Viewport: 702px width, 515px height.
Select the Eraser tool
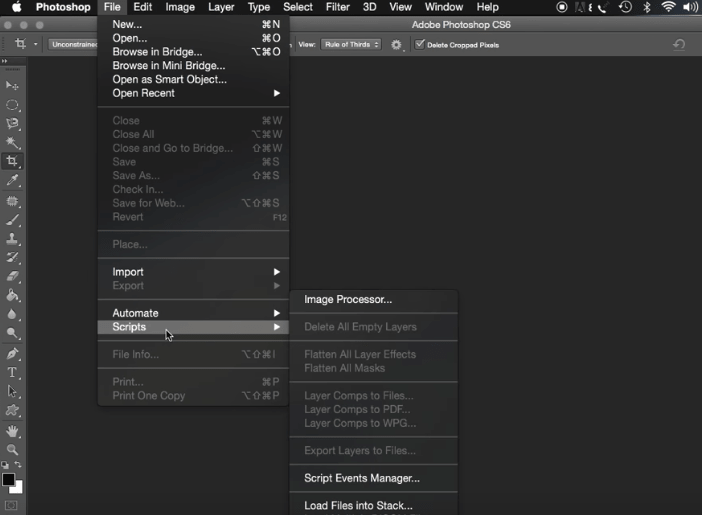click(x=13, y=277)
